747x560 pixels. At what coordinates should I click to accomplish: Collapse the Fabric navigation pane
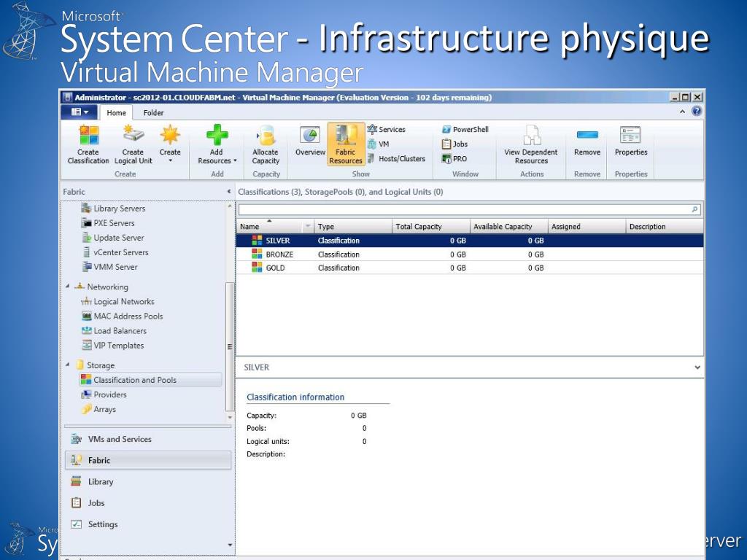[x=228, y=192]
